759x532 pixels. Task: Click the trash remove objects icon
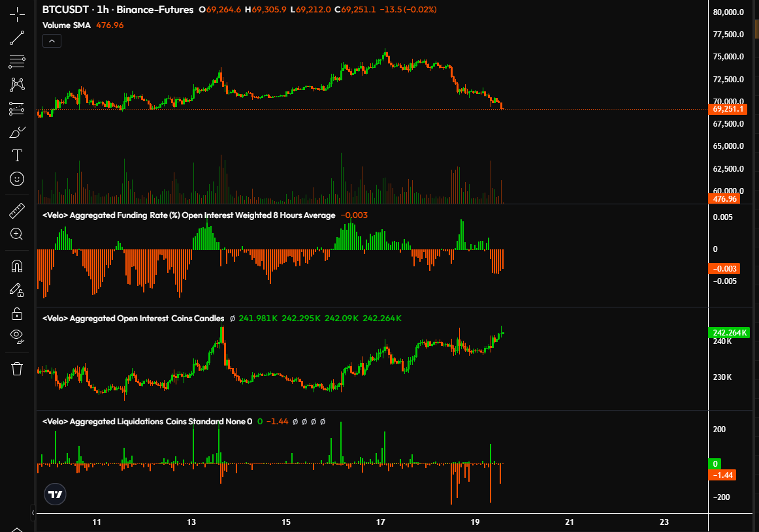[x=17, y=369]
